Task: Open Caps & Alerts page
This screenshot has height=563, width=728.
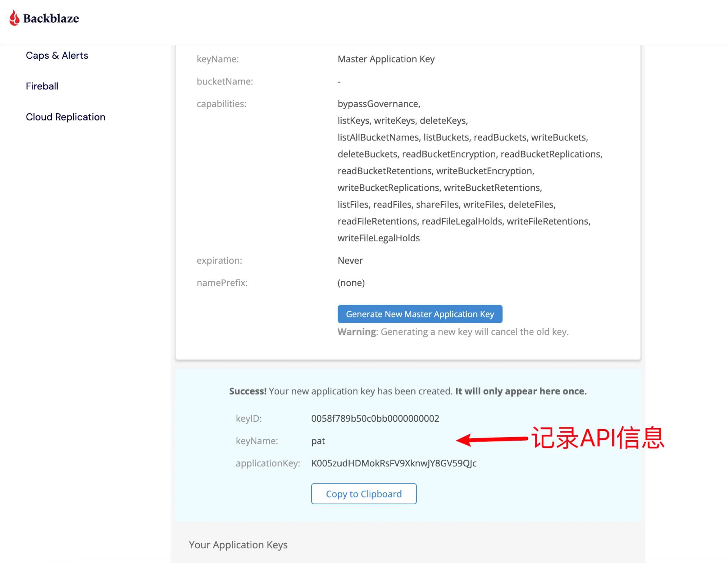Action: (57, 55)
